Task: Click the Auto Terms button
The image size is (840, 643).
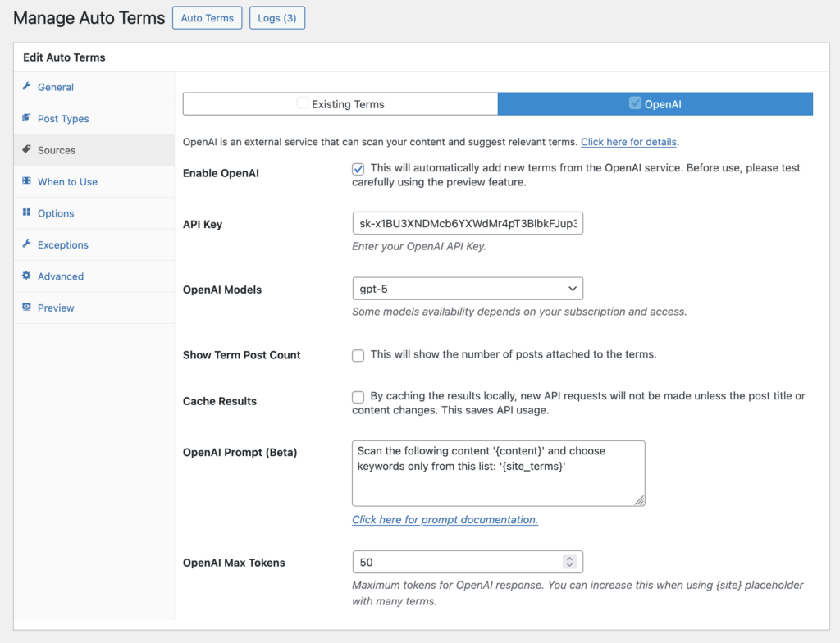Action: tap(207, 17)
